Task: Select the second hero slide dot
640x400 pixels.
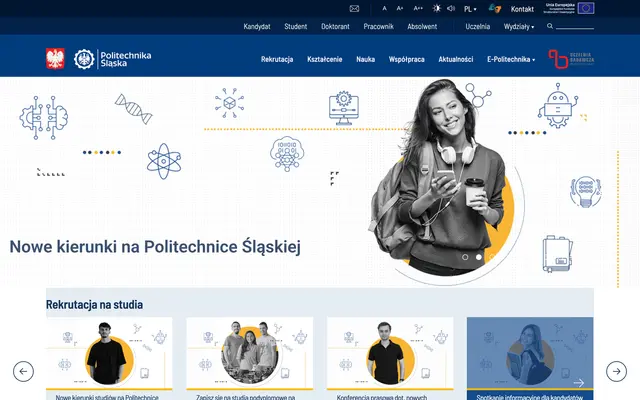Action: [479, 257]
